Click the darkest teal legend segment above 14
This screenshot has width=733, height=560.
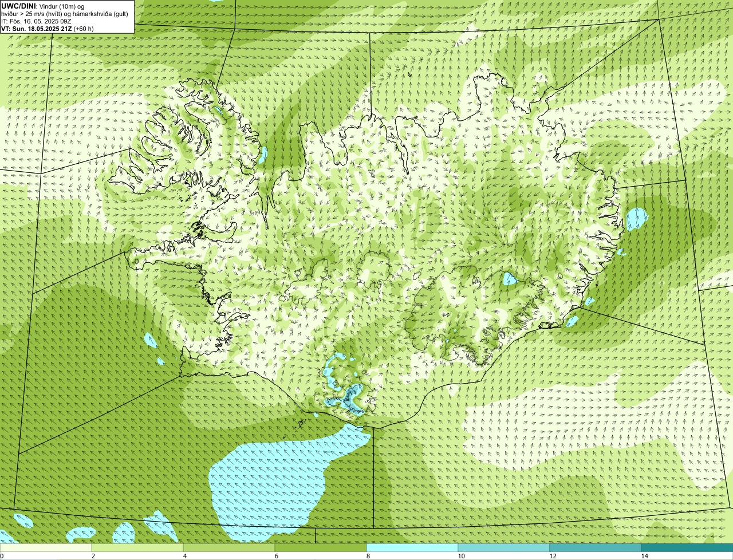click(x=687, y=547)
